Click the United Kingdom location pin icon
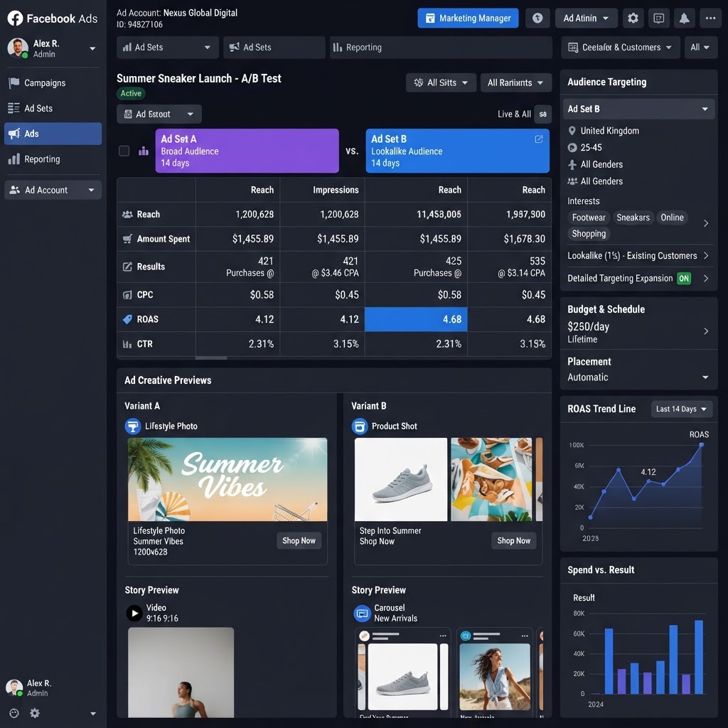Screen dimensions: 728x728 click(572, 131)
